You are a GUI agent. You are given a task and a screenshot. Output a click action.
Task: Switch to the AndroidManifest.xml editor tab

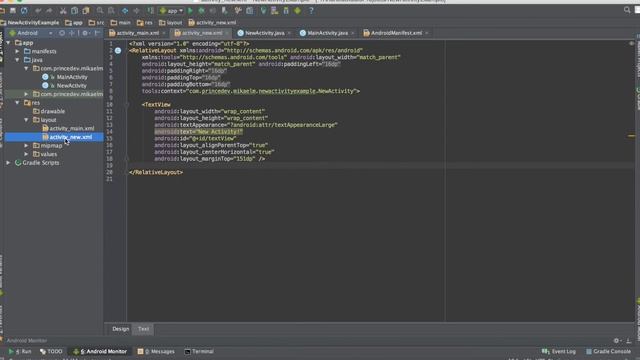(x=396, y=33)
